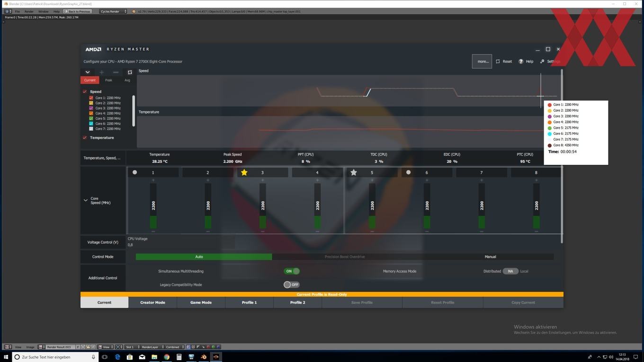Switch graph to the Peak tab
The height and width of the screenshot is (362, 644).
coord(108,80)
